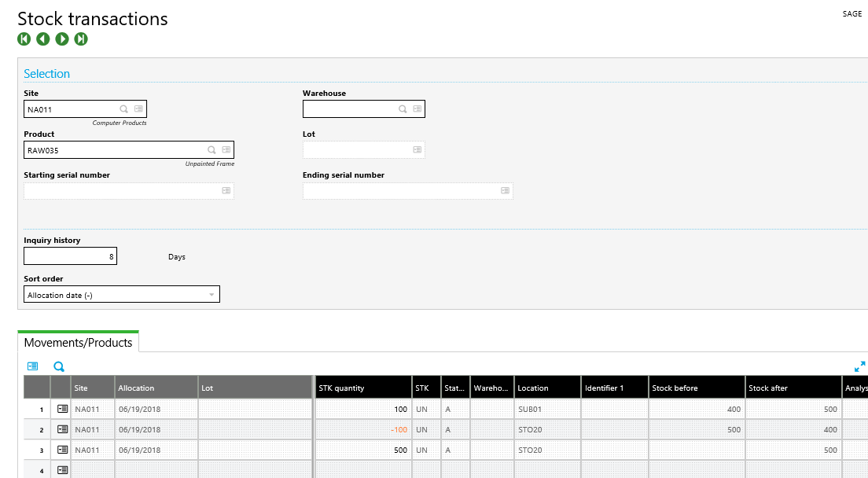The width and height of the screenshot is (868, 478).
Task: Open Lot field selection icon
Action: coord(416,149)
